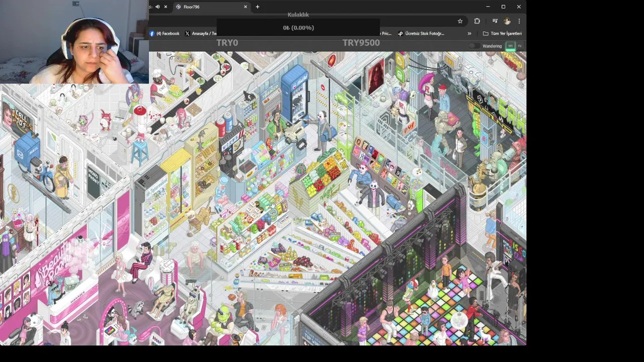
Task: Open the Chrome three-dot menu
Action: 519,21
